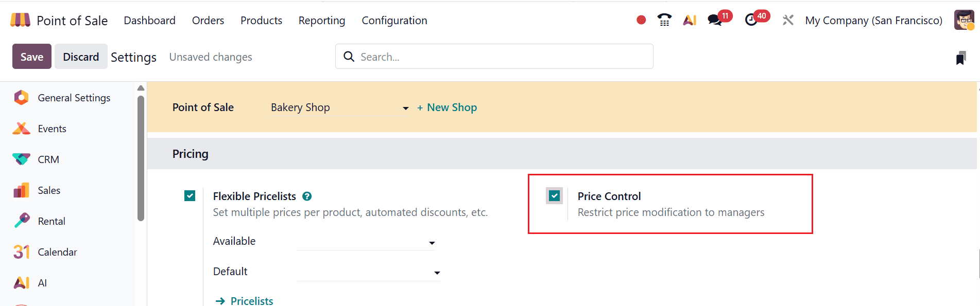The height and width of the screenshot is (306, 980).
Task: Open the phone dialer icon
Action: click(x=664, y=20)
